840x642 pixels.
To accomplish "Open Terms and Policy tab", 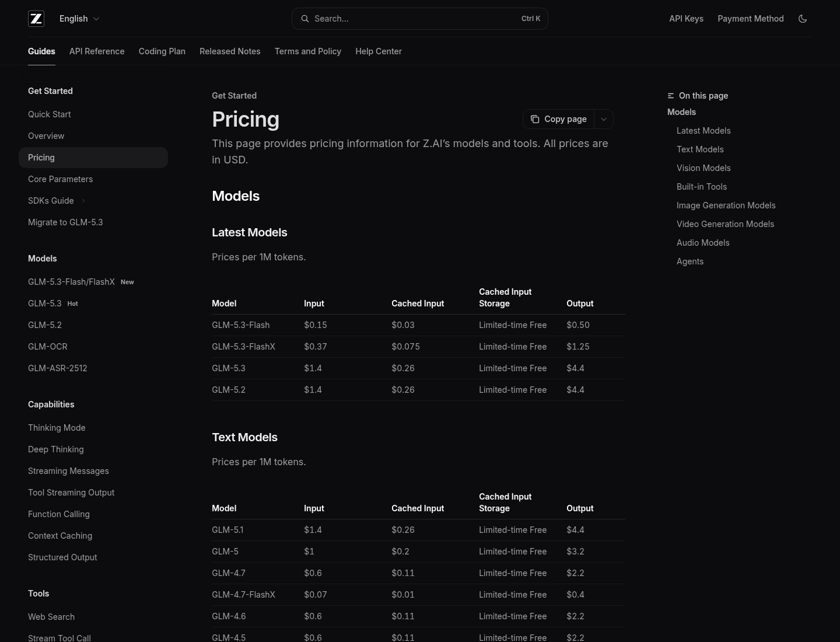I will [x=308, y=51].
